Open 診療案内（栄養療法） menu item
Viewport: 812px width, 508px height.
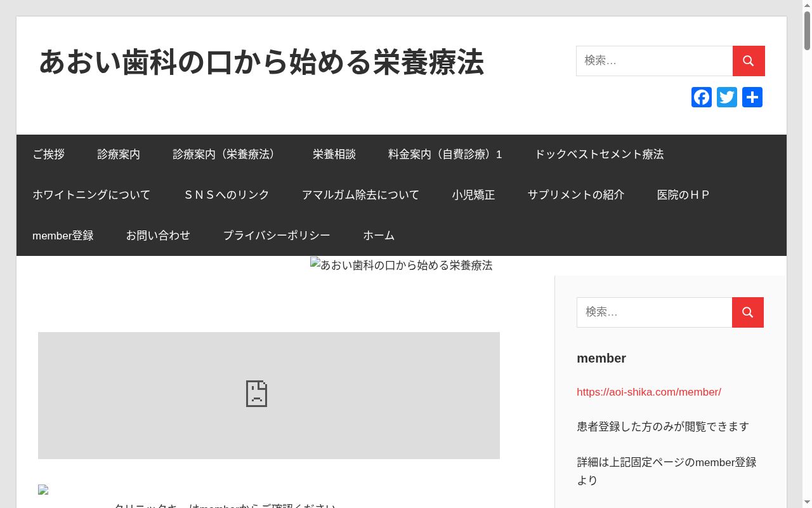[226, 154]
